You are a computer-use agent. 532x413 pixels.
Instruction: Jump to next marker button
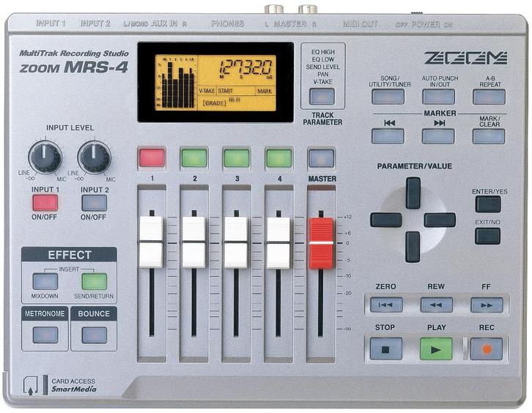(438, 136)
